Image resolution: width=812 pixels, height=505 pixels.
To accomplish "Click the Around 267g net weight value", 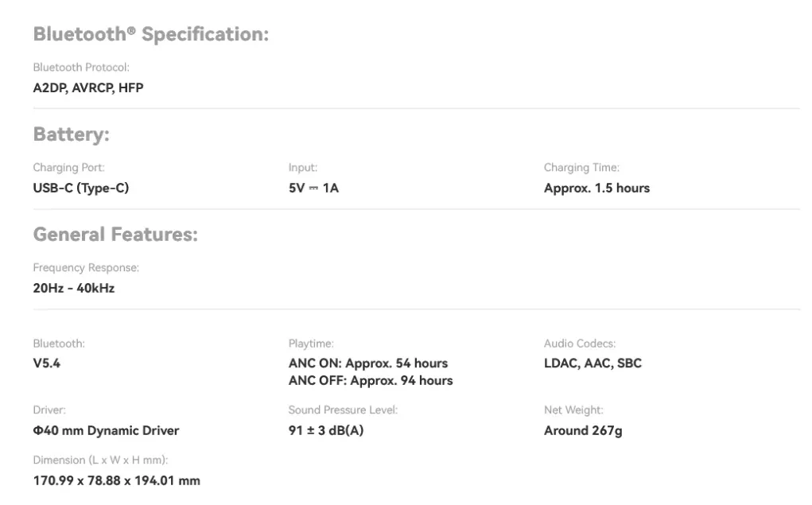I will coord(583,431).
